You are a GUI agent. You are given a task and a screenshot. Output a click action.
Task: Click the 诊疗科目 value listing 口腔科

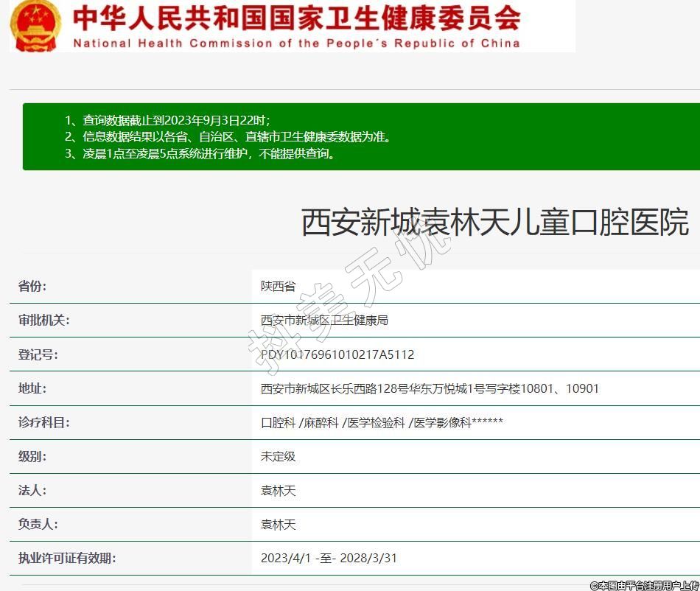tap(382, 422)
